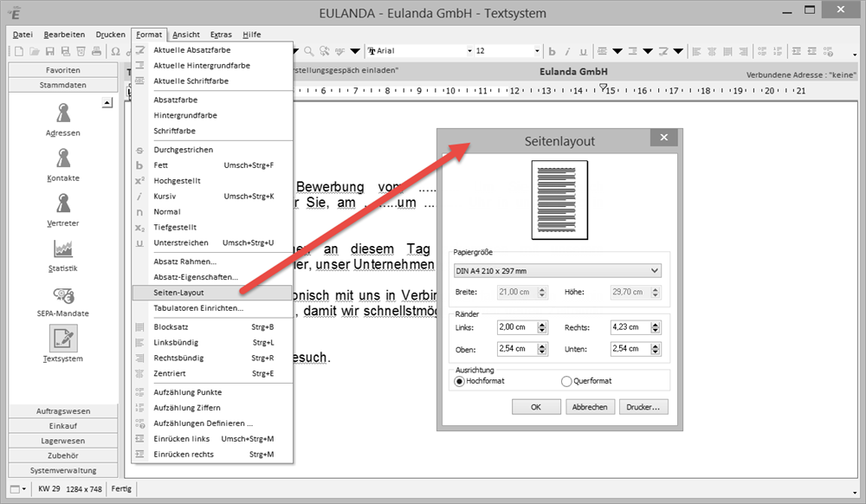Open the Papiergröße DIN A4 dropdown
Viewport: 866px width, 504px height.
pyautogui.click(x=557, y=270)
